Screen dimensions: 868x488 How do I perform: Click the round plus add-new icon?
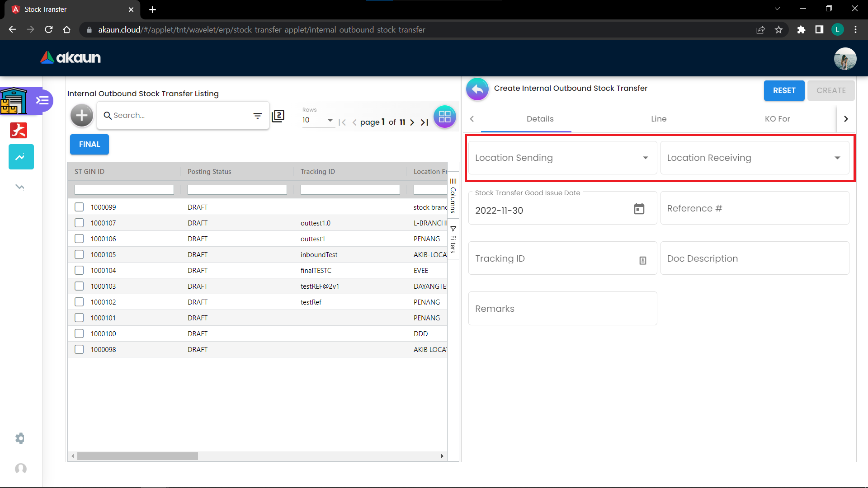pyautogui.click(x=82, y=116)
